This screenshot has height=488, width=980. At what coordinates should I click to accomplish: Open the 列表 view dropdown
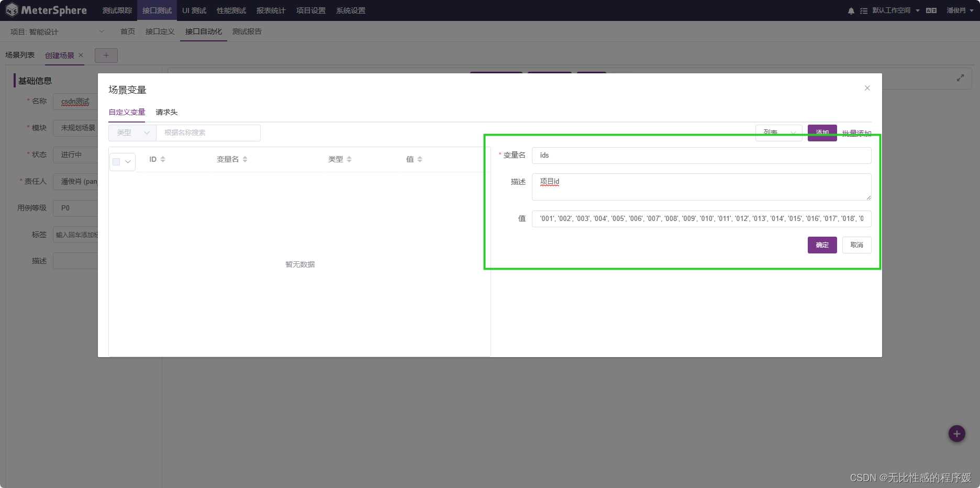[778, 133]
